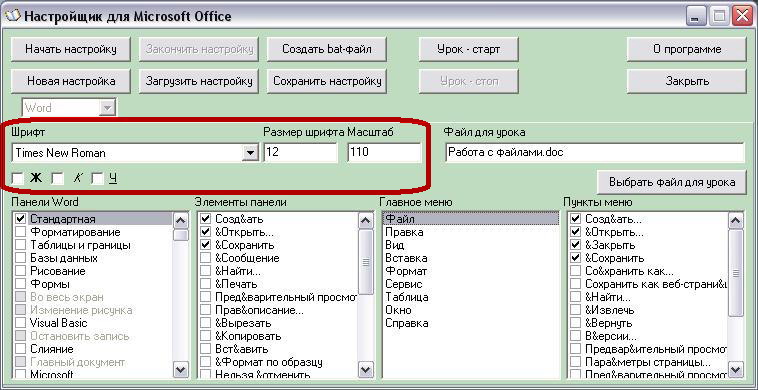The width and height of the screenshot is (758, 390).
Task: Uncheck &Сохранить in Пункты меню
Action: 575,258
